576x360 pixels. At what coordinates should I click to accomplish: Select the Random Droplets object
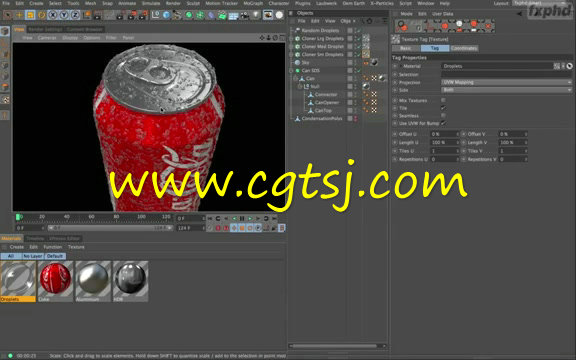coord(320,30)
